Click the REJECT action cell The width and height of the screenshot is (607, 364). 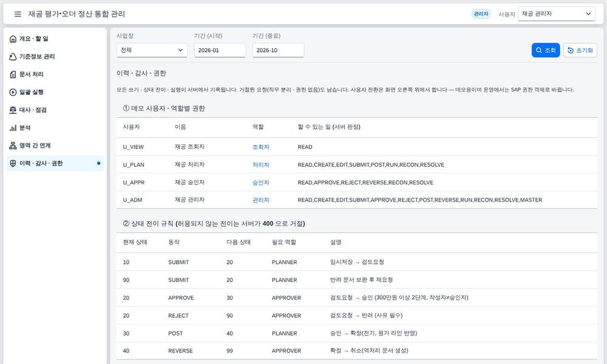[x=178, y=315]
